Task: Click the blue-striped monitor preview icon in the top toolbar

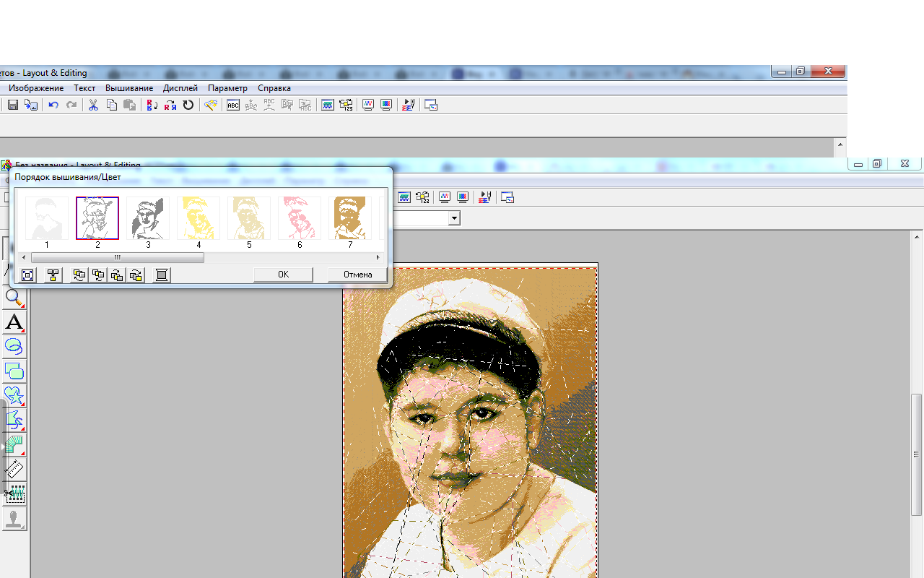Action: (368, 105)
